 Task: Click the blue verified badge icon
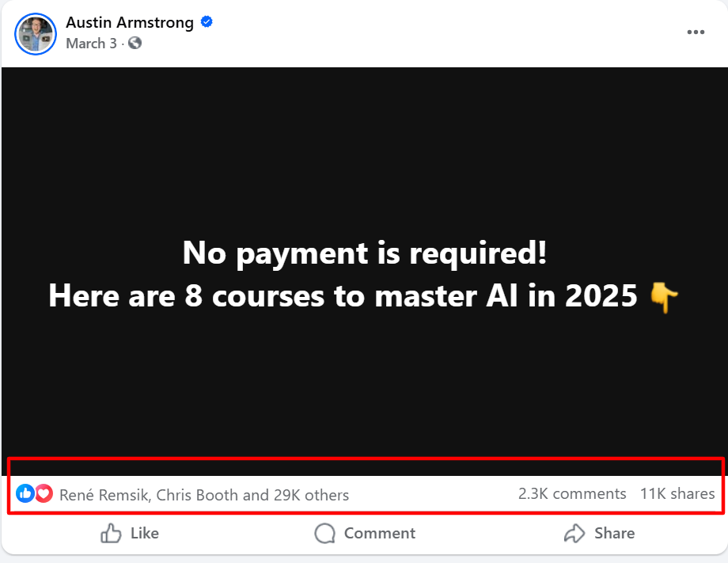click(x=207, y=22)
